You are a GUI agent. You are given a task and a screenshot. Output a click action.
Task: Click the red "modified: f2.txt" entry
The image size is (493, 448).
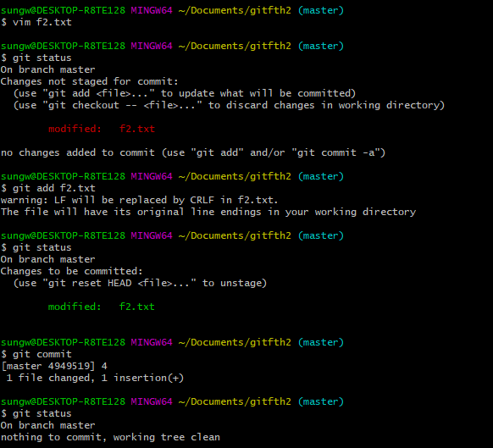coord(102,129)
